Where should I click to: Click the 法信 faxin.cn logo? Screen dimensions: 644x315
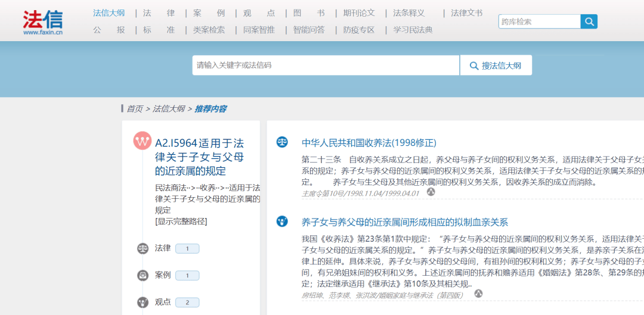pyautogui.click(x=43, y=23)
